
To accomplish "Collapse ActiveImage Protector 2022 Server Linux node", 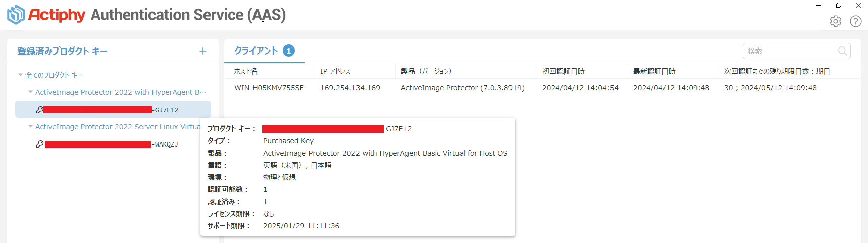I will [31, 126].
